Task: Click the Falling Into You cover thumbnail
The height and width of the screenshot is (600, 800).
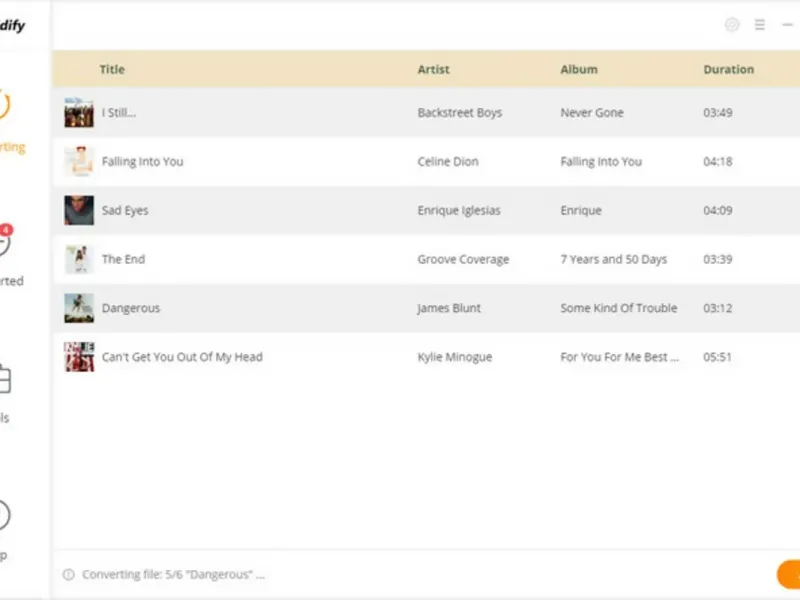Action: click(79, 162)
